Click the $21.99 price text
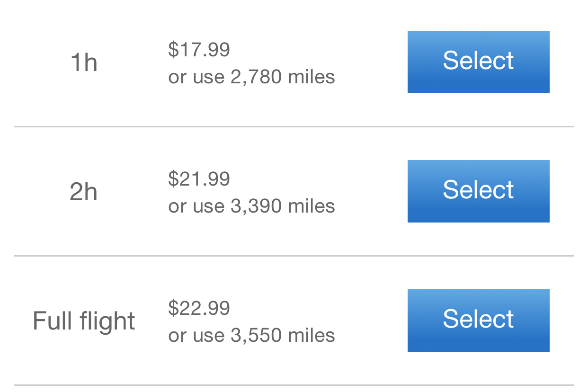The height and width of the screenshot is (392, 588). 199,178
